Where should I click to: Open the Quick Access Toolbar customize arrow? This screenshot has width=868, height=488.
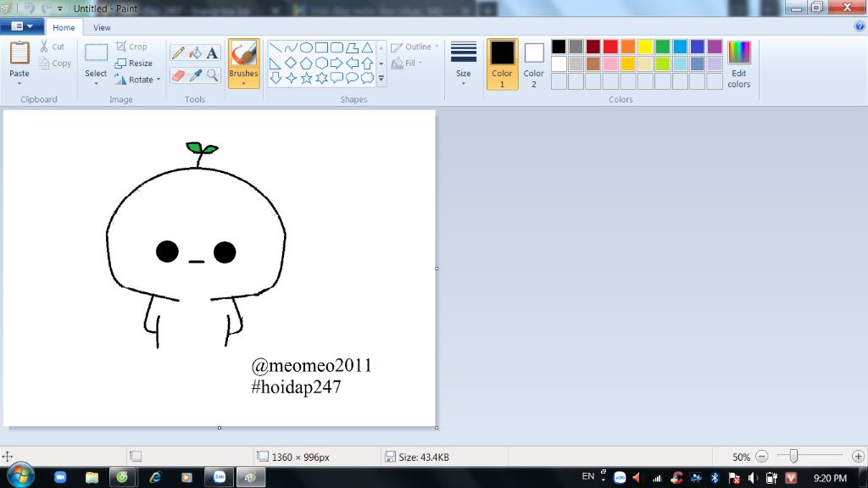60,8
